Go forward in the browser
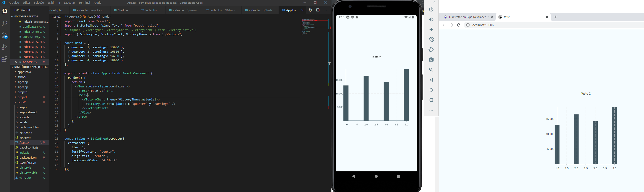The image size is (644, 192). (451, 25)
